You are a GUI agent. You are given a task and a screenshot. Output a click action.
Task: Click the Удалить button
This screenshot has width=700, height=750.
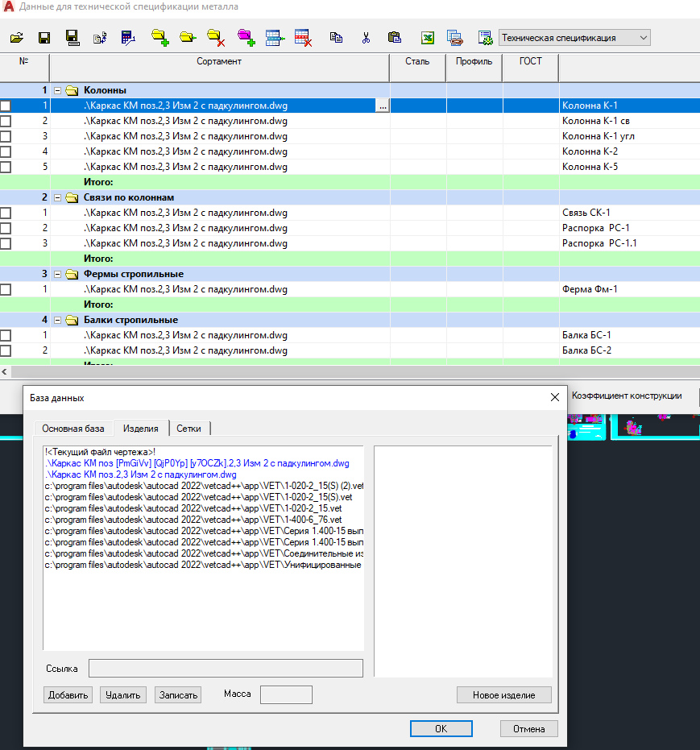point(123,695)
